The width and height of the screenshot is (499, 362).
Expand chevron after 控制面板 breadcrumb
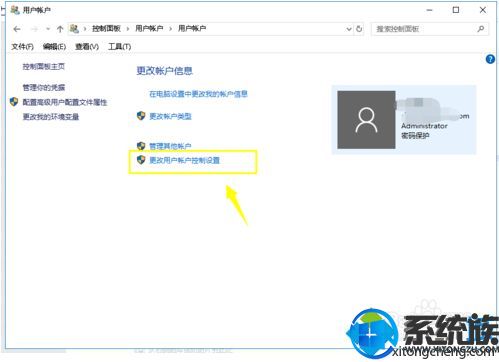tap(128, 29)
